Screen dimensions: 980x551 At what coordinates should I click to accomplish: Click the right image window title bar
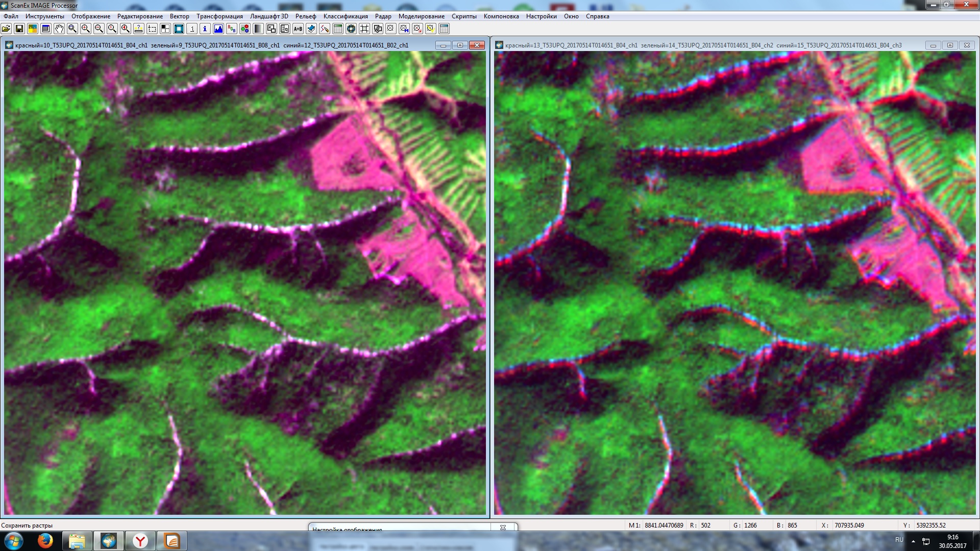[704, 45]
